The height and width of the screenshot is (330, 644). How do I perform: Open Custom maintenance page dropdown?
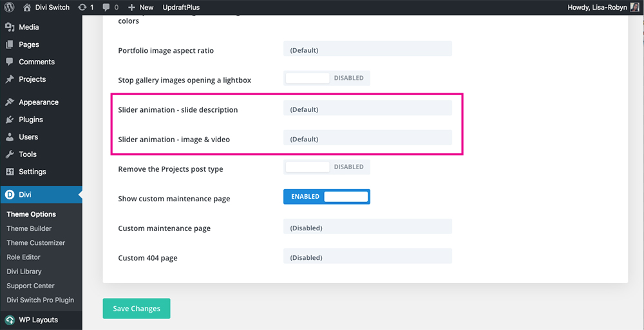(x=368, y=226)
